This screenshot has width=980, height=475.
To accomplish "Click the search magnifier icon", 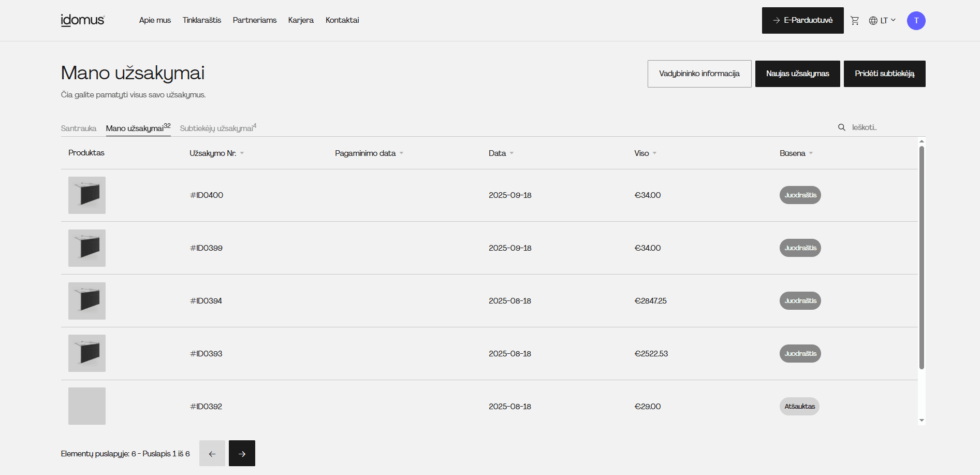I will pos(841,127).
